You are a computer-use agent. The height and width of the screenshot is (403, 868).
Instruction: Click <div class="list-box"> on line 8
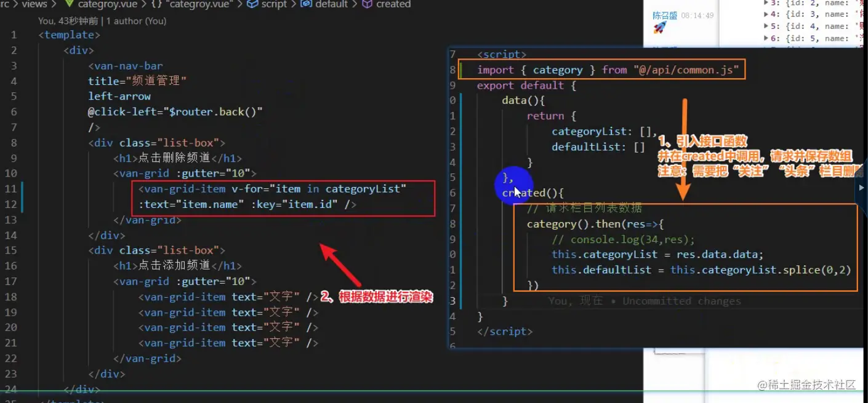point(157,143)
